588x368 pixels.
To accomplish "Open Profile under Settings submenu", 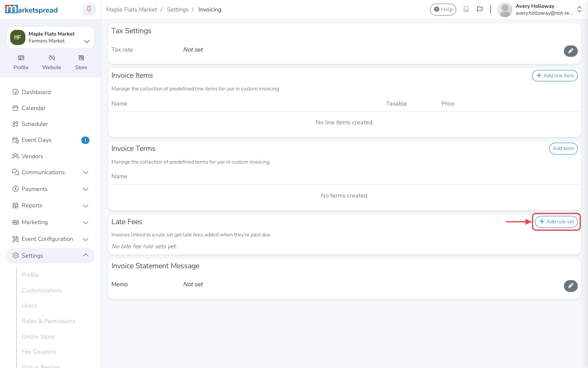I will tap(30, 275).
